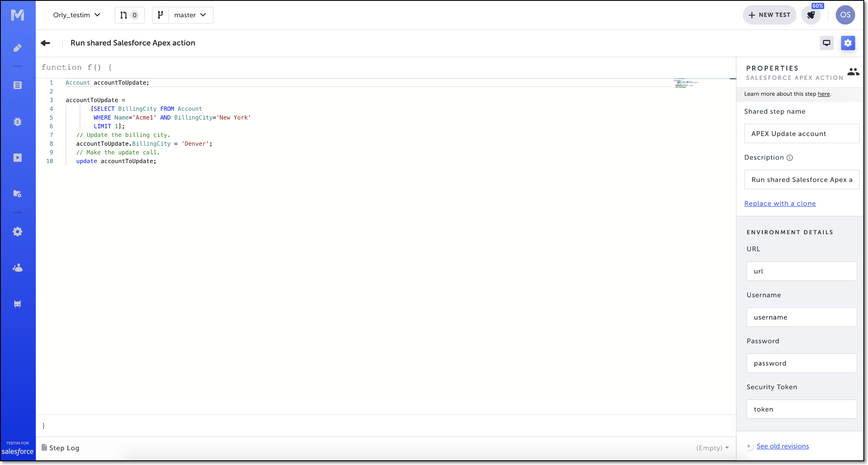Toggle the properties panel gear button
The width and height of the screenshot is (868, 465).
pyautogui.click(x=848, y=43)
